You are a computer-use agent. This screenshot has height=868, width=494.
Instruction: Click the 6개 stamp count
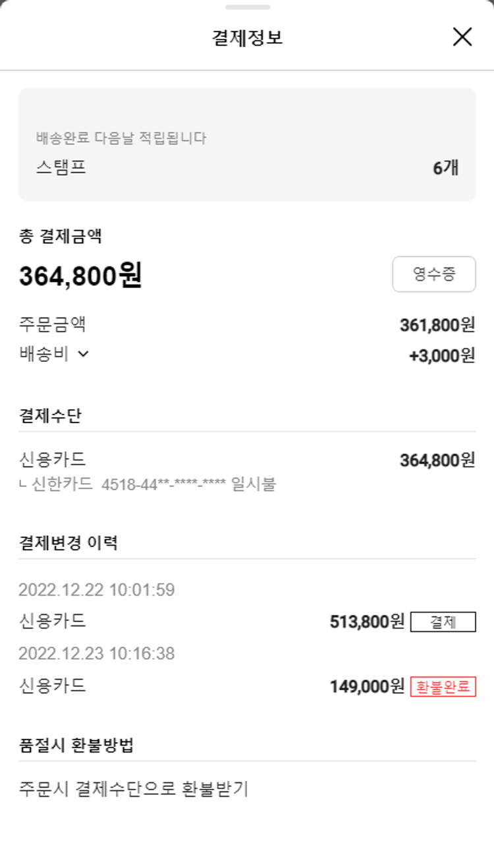click(445, 168)
